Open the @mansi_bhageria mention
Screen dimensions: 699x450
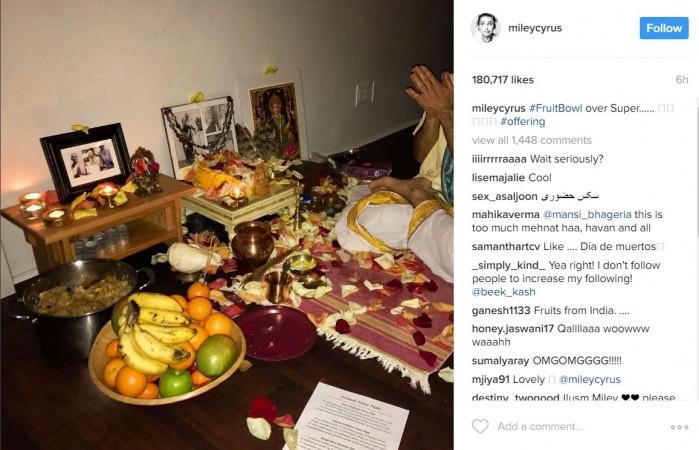pyautogui.click(x=587, y=215)
